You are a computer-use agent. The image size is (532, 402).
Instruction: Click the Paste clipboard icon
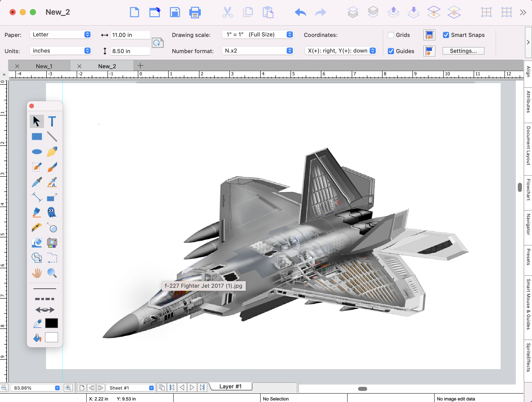click(x=268, y=12)
